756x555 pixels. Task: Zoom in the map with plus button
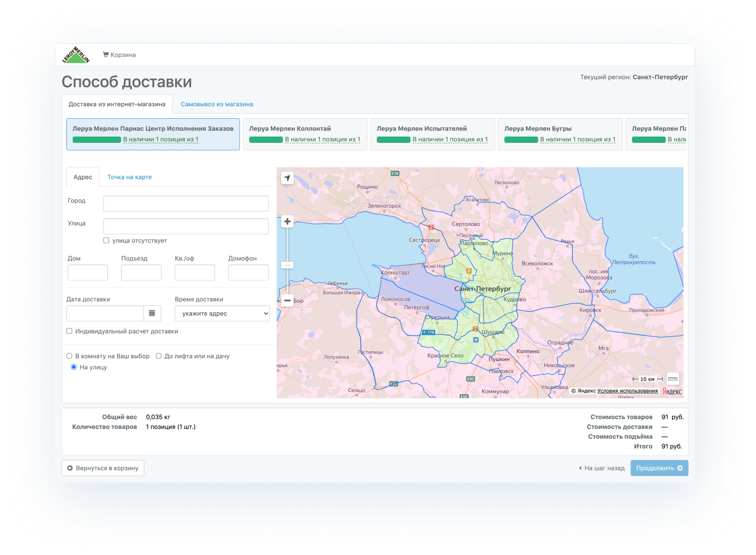pos(287,221)
